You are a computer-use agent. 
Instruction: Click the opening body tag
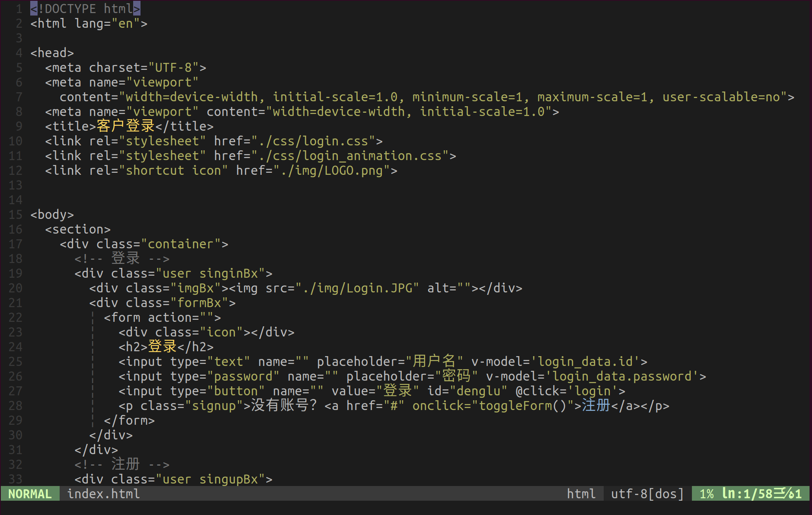pos(52,214)
